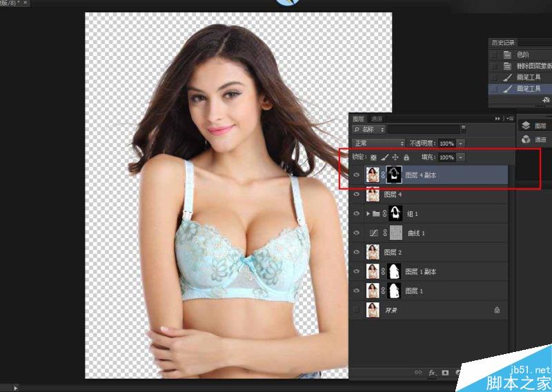
Task: Select the image thumbnail of 图层 4 副本
Action: (373, 175)
